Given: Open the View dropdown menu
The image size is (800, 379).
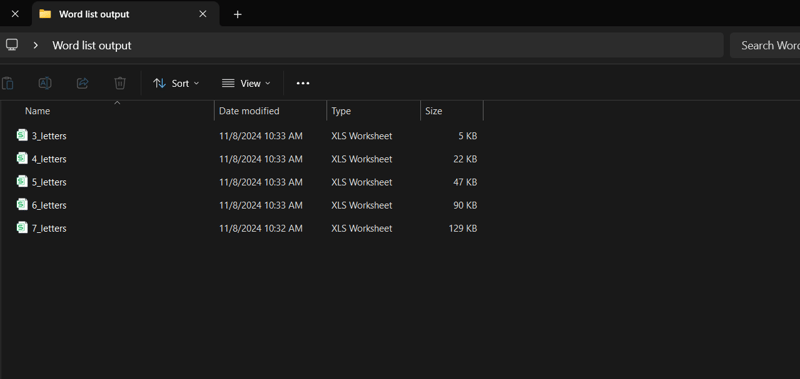Looking at the screenshot, I should point(246,83).
